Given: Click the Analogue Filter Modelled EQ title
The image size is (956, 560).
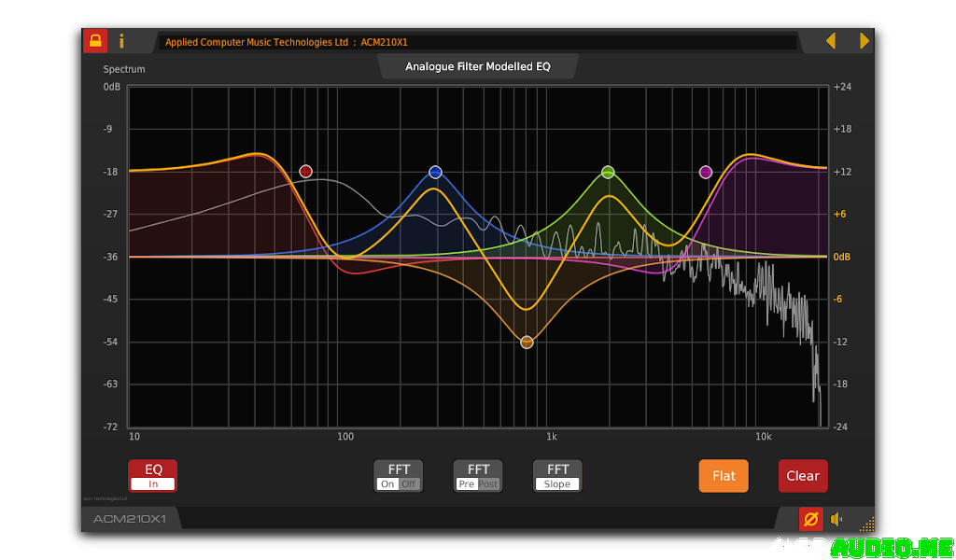Looking at the screenshot, I should point(478,66).
